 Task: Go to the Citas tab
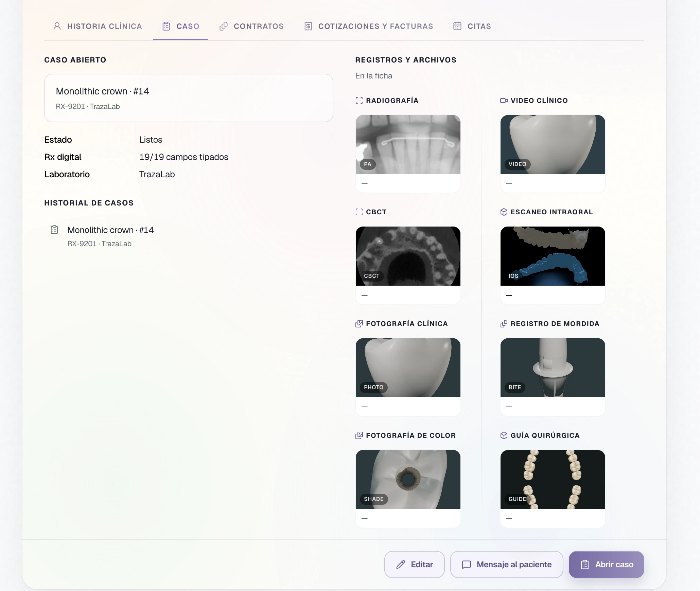tap(472, 26)
